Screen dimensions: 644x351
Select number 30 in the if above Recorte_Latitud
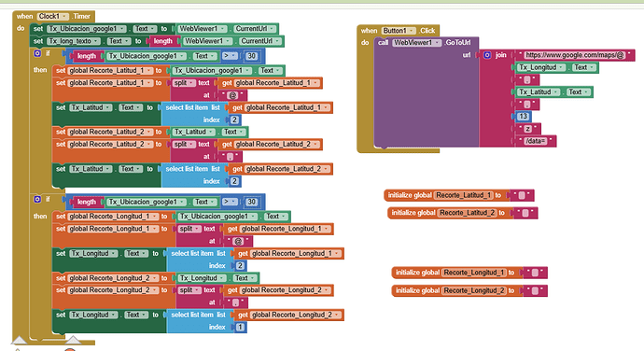click(251, 56)
